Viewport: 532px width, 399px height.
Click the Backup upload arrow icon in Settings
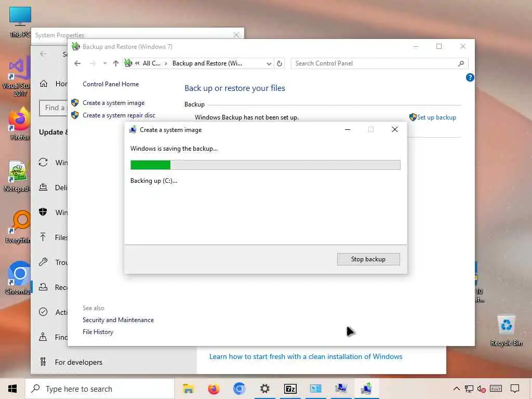click(43, 237)
